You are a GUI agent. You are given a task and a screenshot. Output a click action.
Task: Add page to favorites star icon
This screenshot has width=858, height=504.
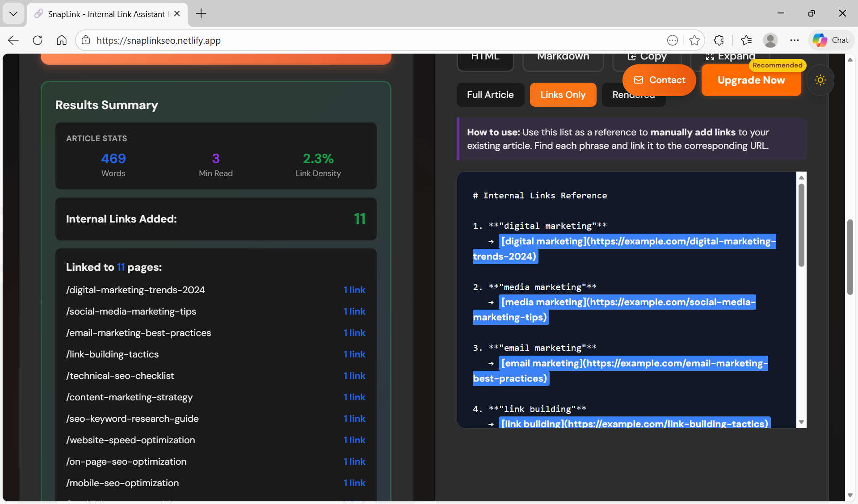point(694,40)
